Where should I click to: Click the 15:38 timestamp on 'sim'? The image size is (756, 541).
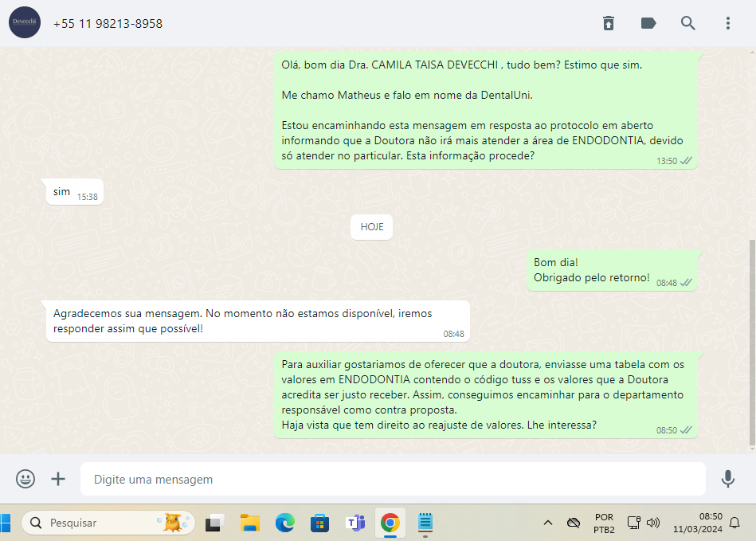(88, 197)
